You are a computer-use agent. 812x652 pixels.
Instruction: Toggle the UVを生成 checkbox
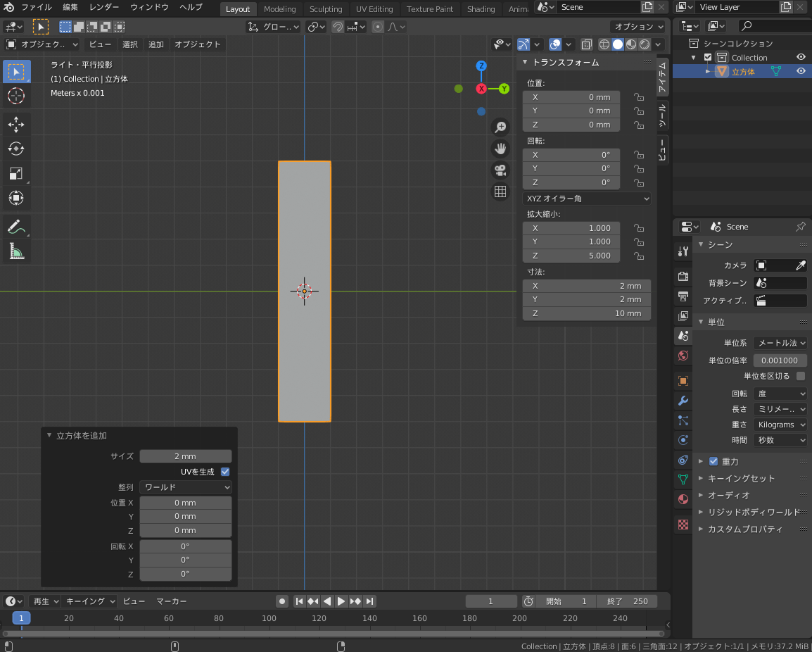pos(225,472)
